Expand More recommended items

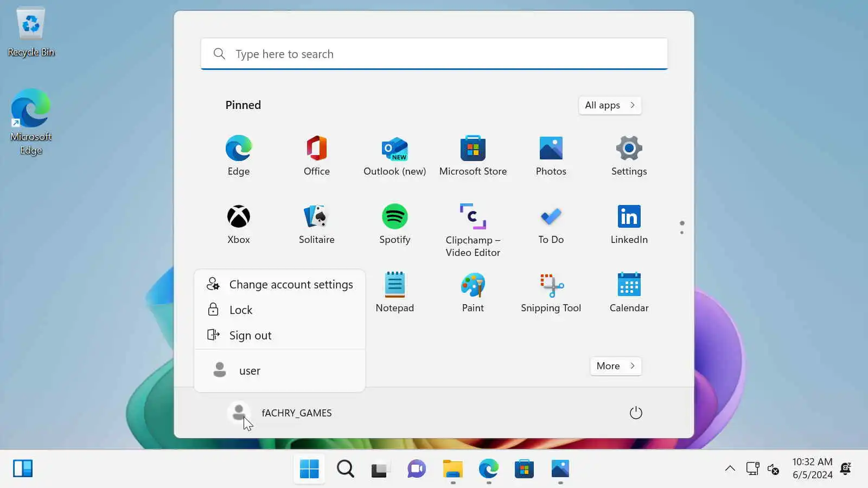tap(616, 366)
